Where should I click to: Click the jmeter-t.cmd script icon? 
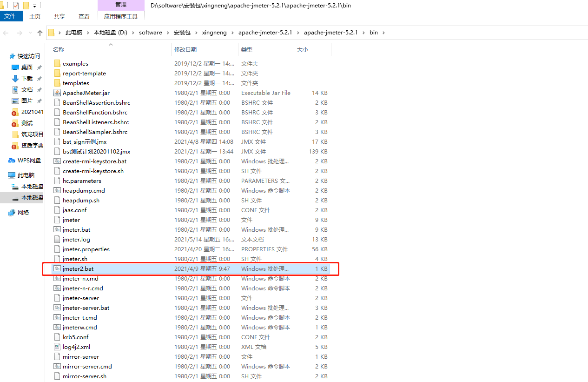(58, 317)
